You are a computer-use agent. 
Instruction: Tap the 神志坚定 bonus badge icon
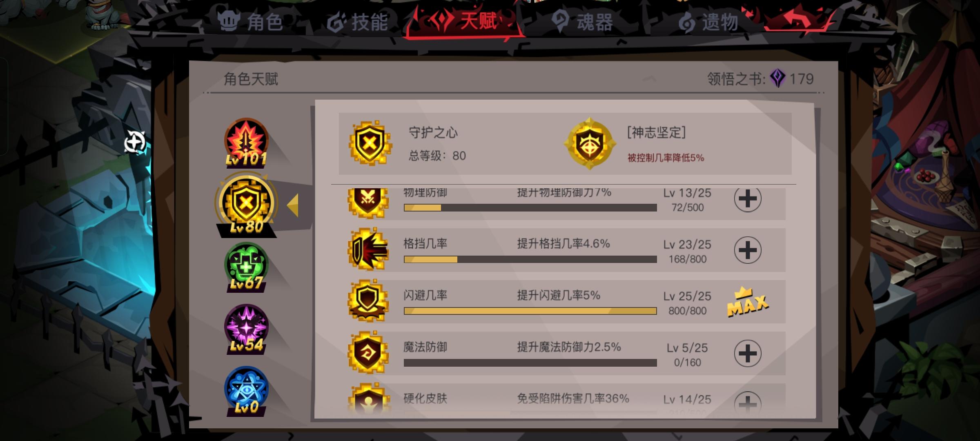pos(590,144)
